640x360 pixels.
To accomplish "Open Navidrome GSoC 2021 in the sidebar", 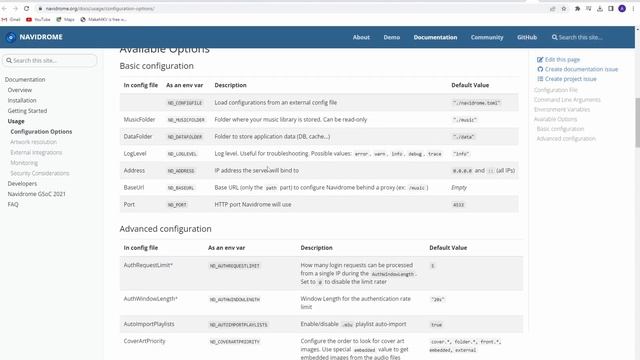I will 36,194.
